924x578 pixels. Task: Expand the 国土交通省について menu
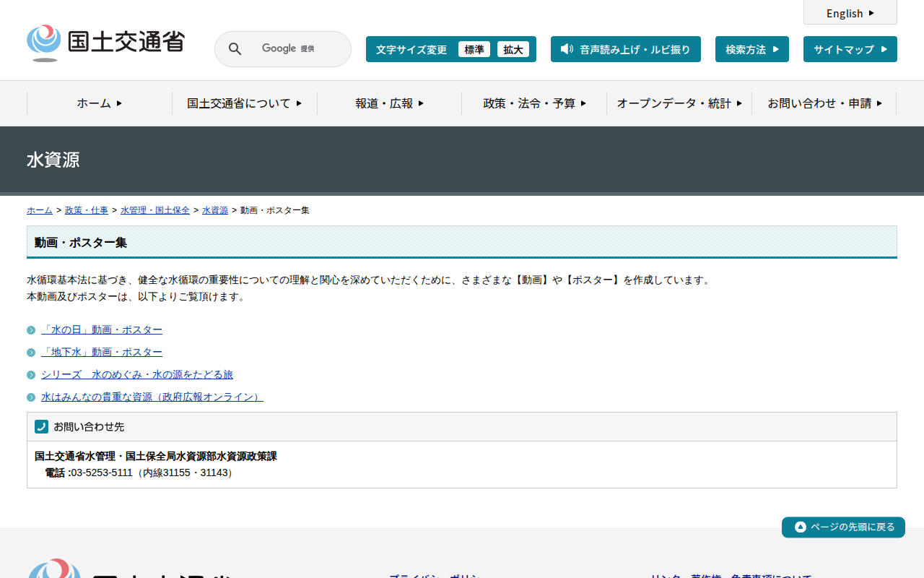coord(244,103)
